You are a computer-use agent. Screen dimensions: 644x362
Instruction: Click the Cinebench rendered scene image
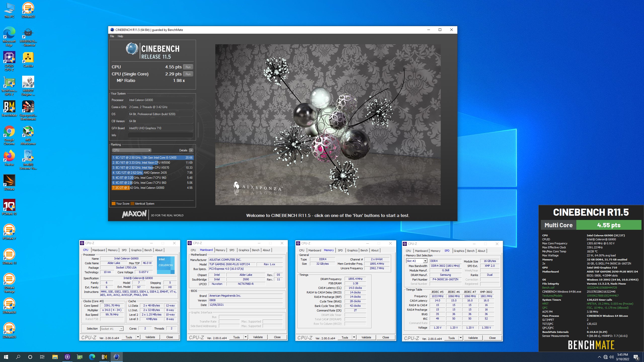(x=328, y=125)
